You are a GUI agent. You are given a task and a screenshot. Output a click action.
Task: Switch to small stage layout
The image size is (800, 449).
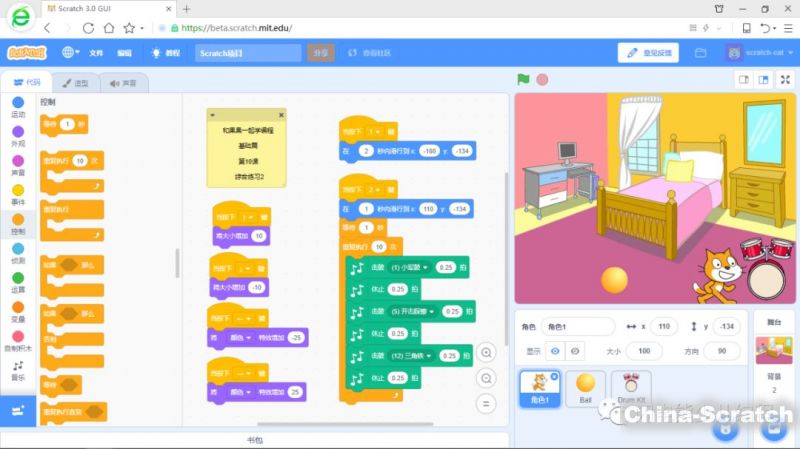coord(743,79)
